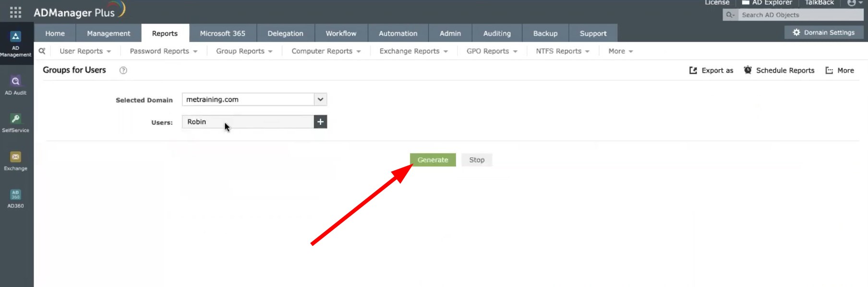868x287 pixels.
Task: Open the Selected Domain dropdown arrow
Action: [320, 99]
